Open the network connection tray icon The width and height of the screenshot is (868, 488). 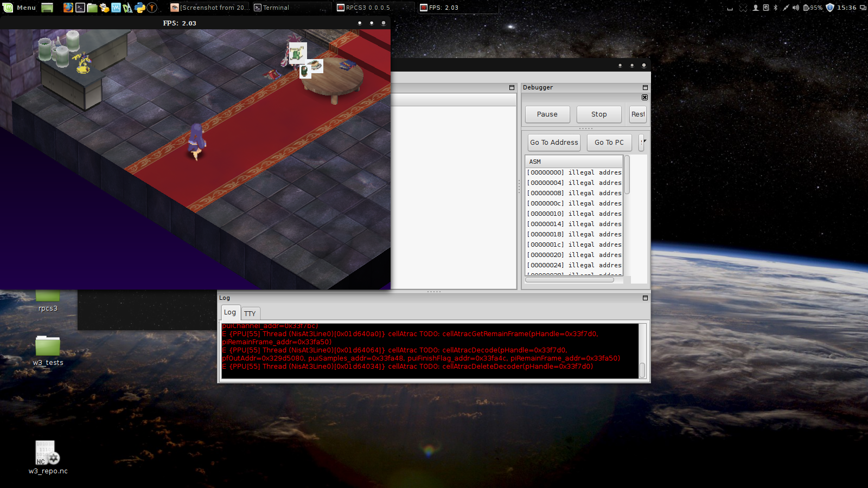[786, 8]
